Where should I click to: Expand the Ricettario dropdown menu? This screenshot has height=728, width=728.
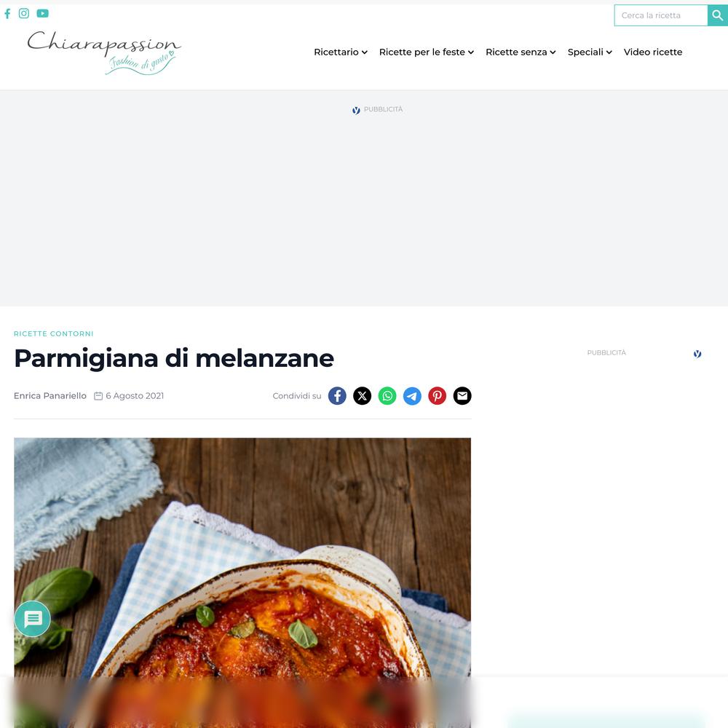click(340, 52)
